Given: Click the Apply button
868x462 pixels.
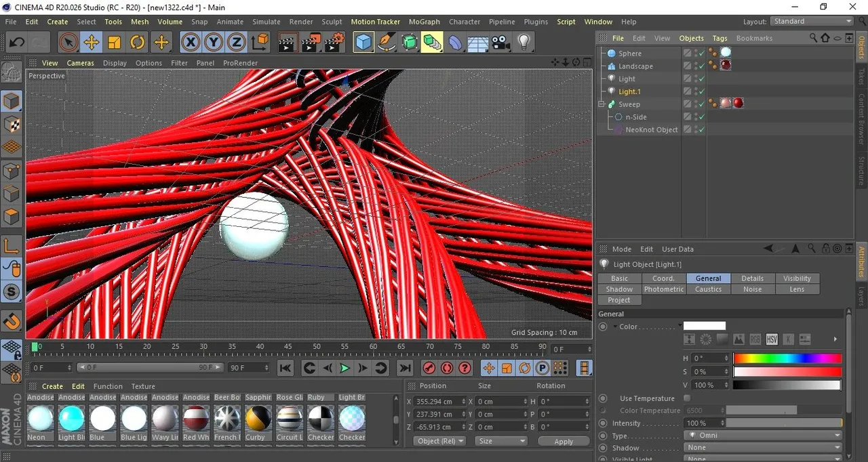Looking at the screenshot, I should [x=564, y=441].
